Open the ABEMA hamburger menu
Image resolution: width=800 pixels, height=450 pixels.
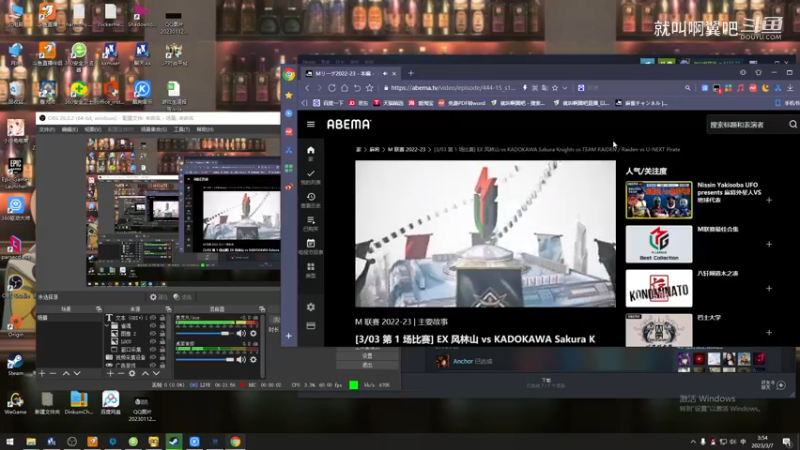pyautogui.click(x=311, y=124)
